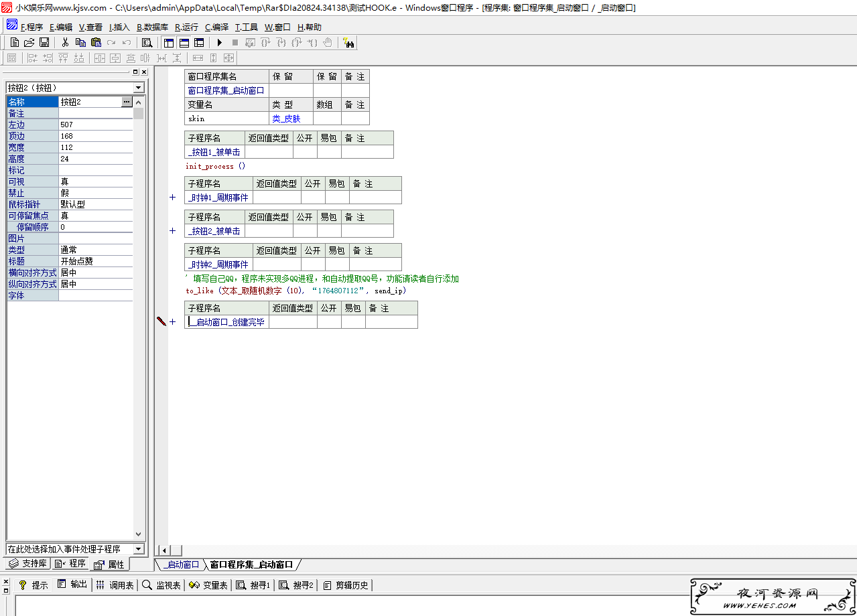Select the 可视 property row
This screenshot has width=857, height=616.
pyautogui.click(x=70, y=181)
